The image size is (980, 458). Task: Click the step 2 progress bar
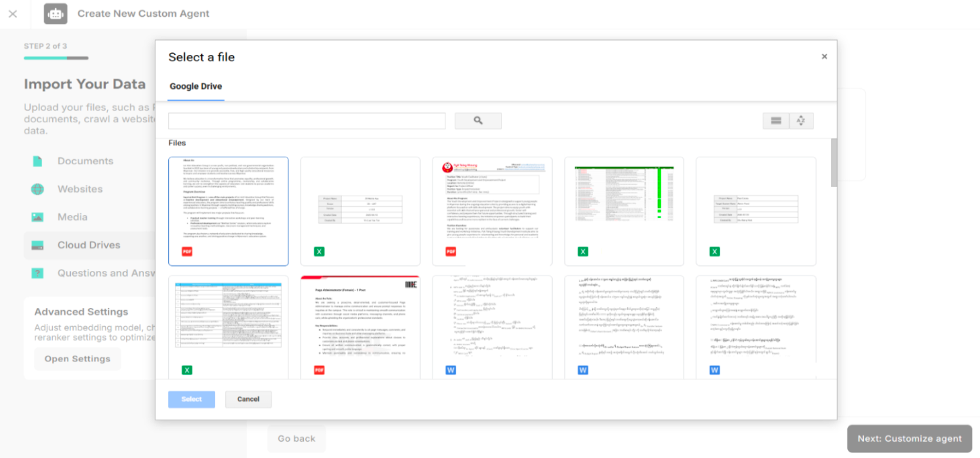coord(56,58)
